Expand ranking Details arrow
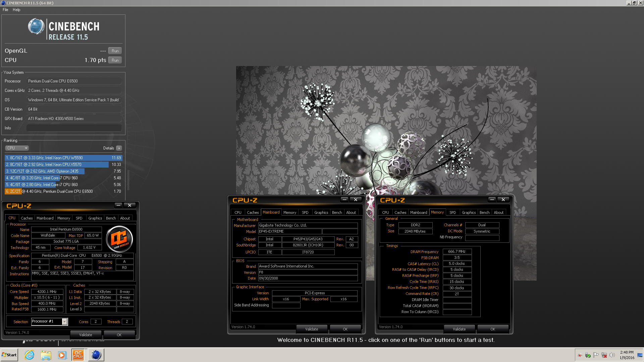This screenshot has width=644, height=362. (119, 148)
